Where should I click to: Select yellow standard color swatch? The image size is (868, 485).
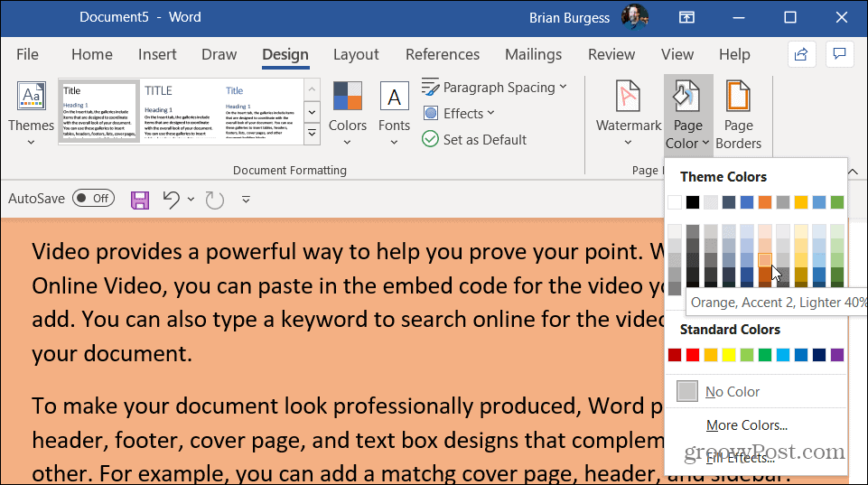pyautogui.click(x=729, y=355)
